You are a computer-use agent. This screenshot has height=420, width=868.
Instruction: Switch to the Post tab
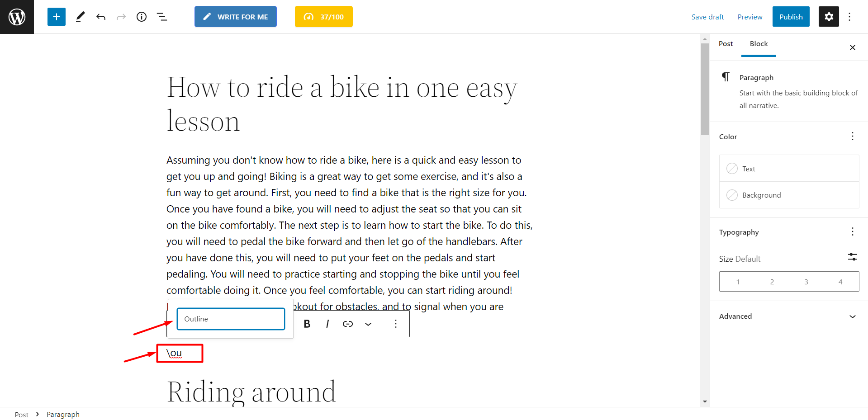[x=726, y=44]
